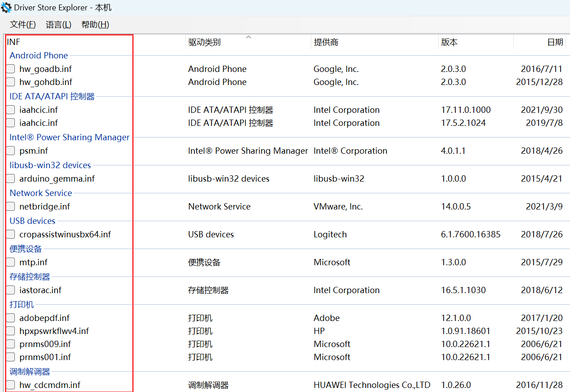Select the adobepdf.inf checkbox
Image resolution: width=570 pixels, height=392 pixels.
click(11, 318)
